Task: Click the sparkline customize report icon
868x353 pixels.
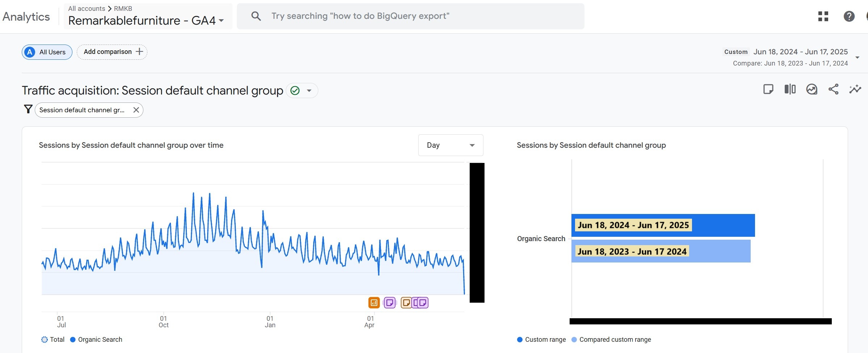Action: coord(855,89)
